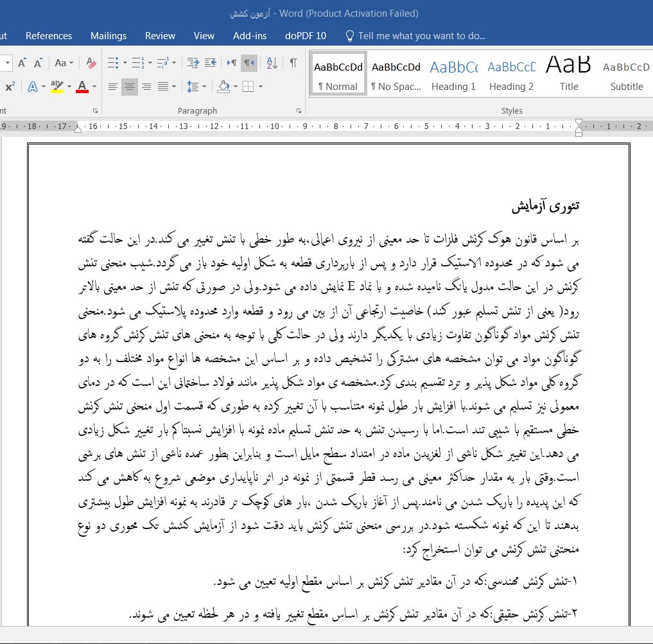This screenshot has height=644, width=653.
Task: Click the Decrease Indent icon
Action: (x=193, y=63)
